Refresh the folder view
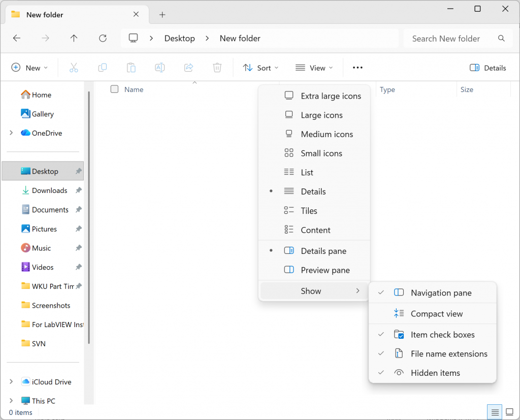Image resolution: width=520 pixels, height=420 pixels. coord(103,38)
